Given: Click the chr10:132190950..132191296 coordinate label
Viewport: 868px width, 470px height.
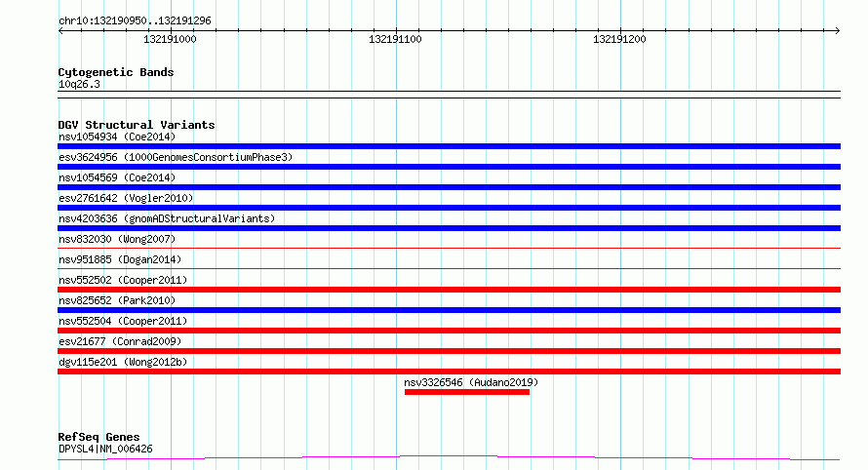Looking at the screenshot, I should pos(135,20).
